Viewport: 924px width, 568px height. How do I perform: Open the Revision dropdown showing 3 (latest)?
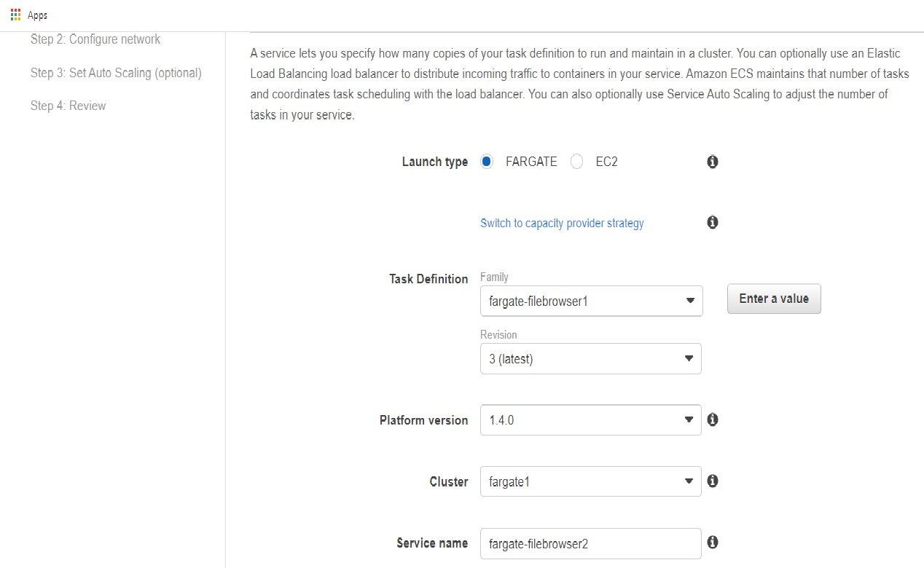click(x=590, y=359)
